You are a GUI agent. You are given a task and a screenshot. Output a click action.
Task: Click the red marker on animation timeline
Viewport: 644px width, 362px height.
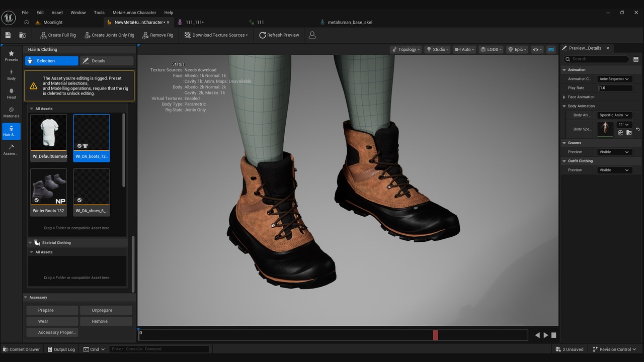click(436, 335)
